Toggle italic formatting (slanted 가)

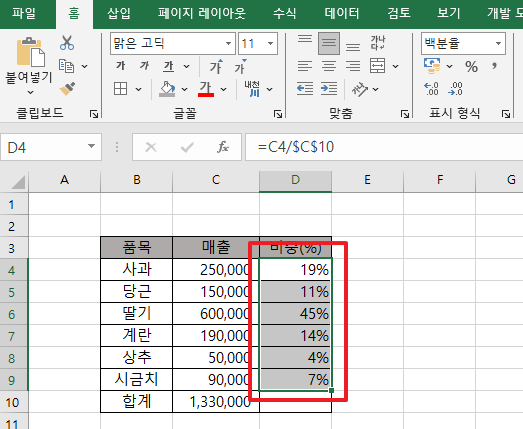pos(144,66)
